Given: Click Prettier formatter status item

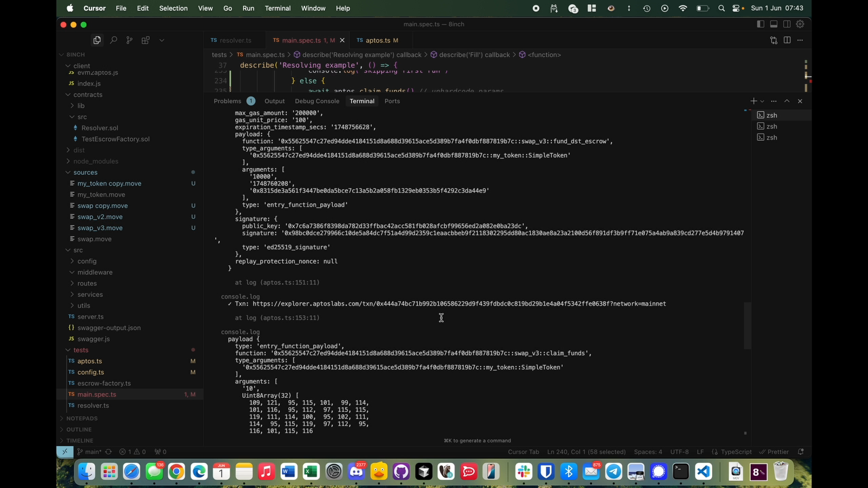Looking at the screenshot, I should pyautogui.click(x=774, y=451).
